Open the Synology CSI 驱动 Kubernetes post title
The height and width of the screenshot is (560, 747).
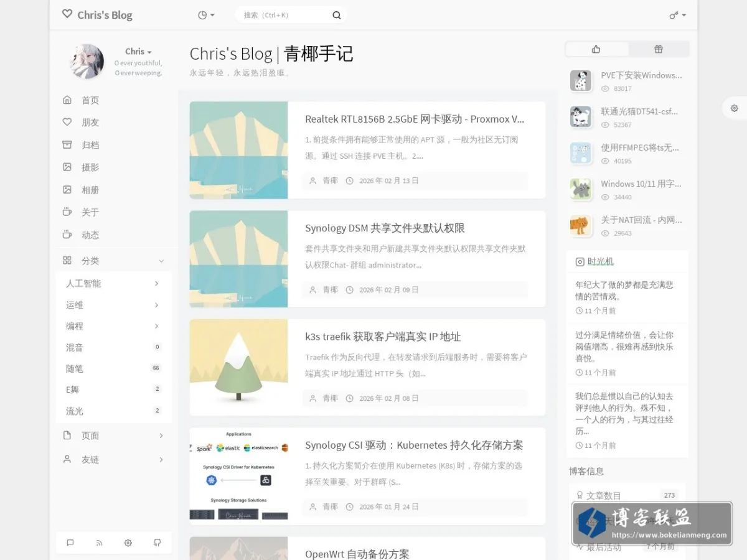pyautogui.click(x=414, y=445)
